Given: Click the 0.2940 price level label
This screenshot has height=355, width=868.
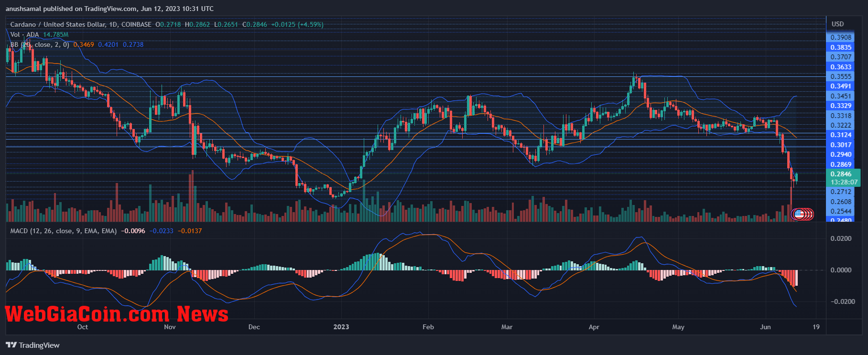Looking at the screenshot, I should pyautogui.click(x=841, y=154).
